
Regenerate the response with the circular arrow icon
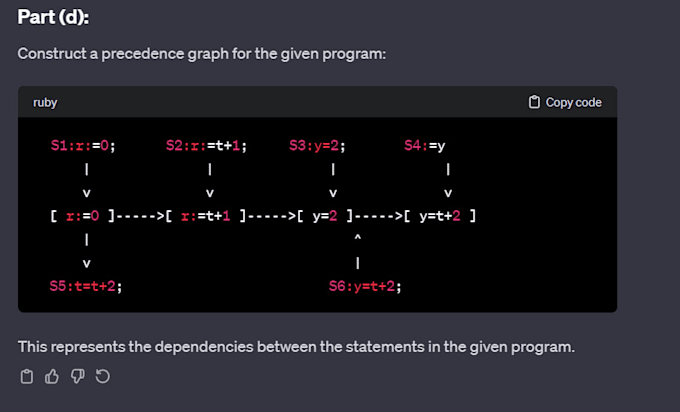[x=103, y=376]
